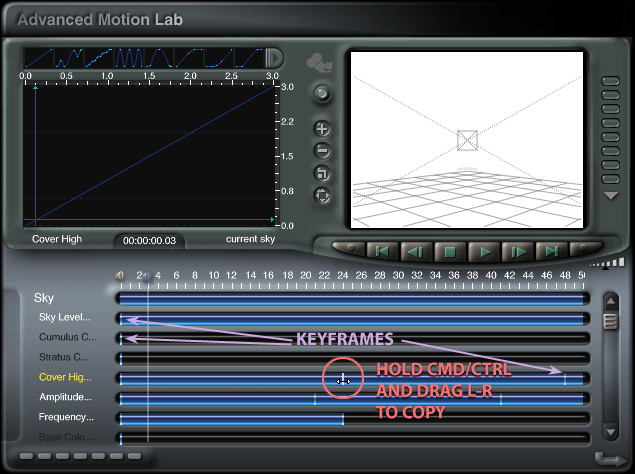Step back to the previous keyframe

(x=416, y=252)
